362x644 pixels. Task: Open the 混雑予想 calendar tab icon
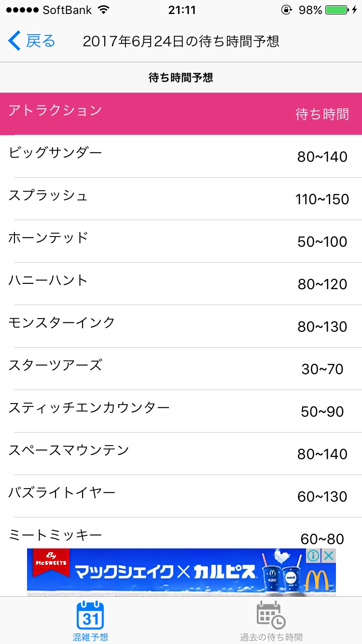pos(90,615)
